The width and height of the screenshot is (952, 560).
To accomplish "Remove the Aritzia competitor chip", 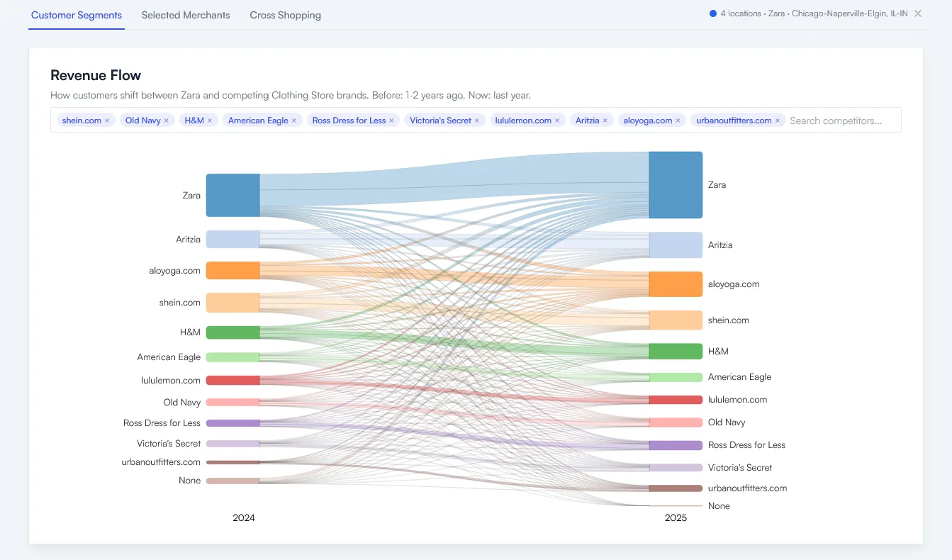I will (x=605, y=121).
